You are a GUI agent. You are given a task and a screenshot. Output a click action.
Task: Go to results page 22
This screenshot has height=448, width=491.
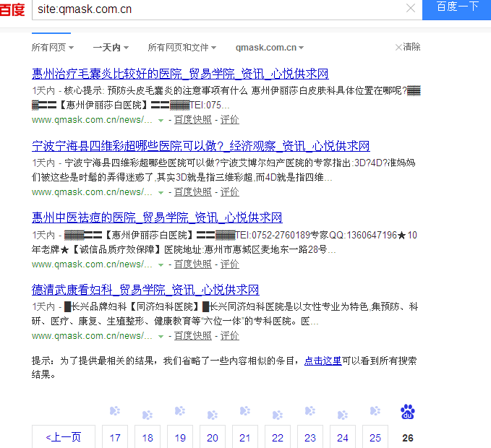pos(278,436)
